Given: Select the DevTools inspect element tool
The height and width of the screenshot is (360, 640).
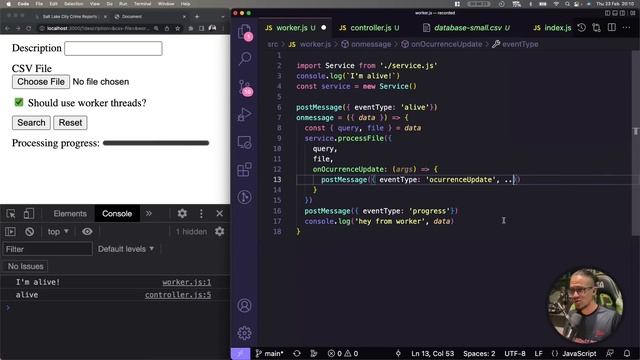Looking at the screenshot, I should [x=11, y=213].
